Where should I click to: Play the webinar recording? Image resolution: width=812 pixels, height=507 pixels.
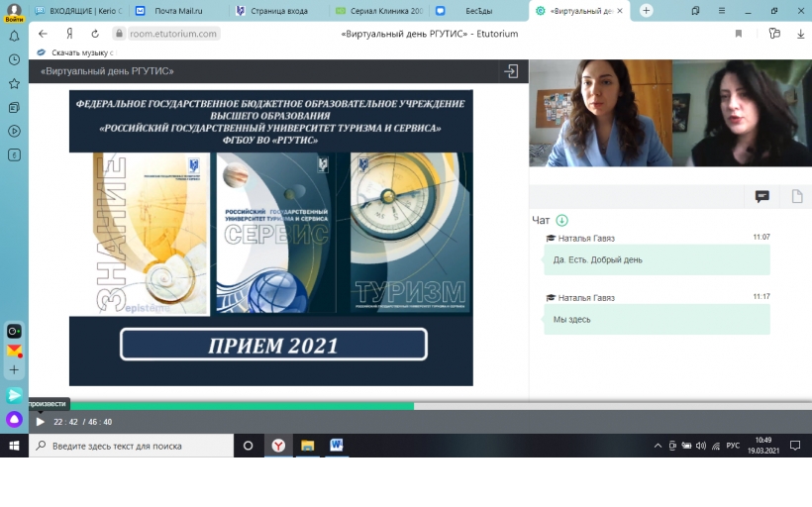(x=40, y=422)
